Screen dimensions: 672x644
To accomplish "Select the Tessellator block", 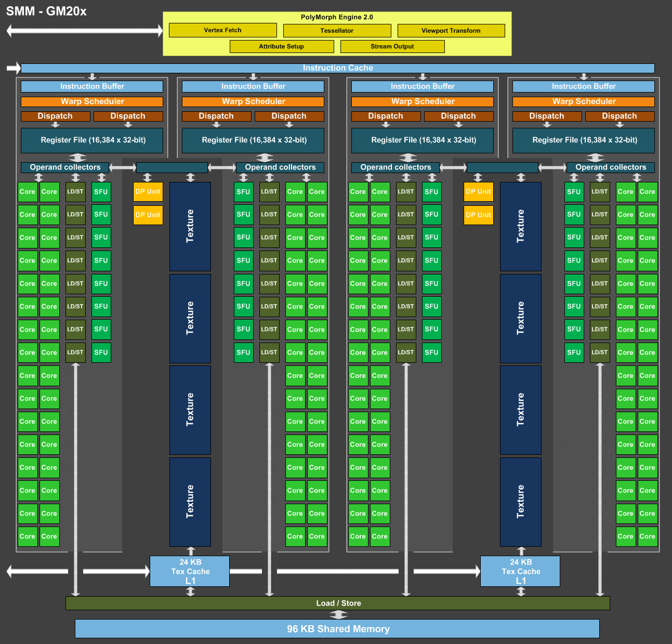I will (x=337, y=31).
